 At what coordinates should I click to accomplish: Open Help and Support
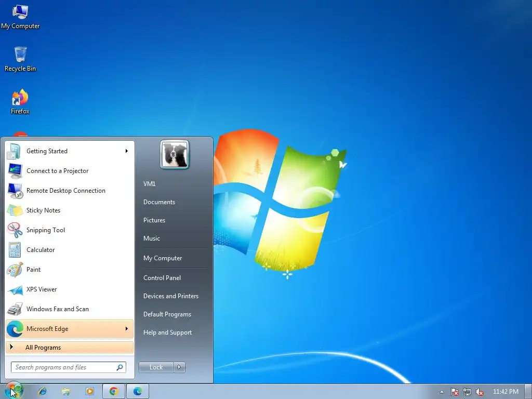(167, 333)
